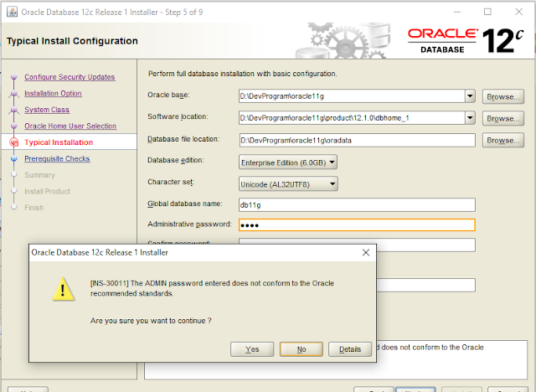Click the Global database name field
Image resolution: width=536 pixels, height=392 pixels.
(x=357, y=204)
